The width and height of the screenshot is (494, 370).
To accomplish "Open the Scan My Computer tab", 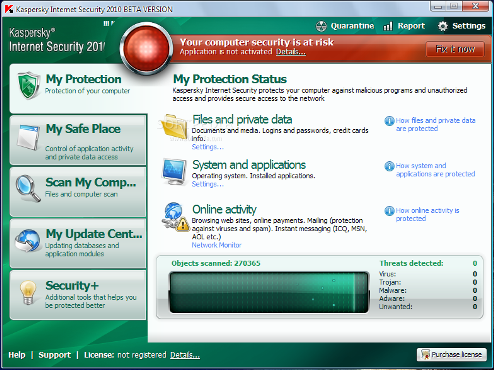I will 78,192.
